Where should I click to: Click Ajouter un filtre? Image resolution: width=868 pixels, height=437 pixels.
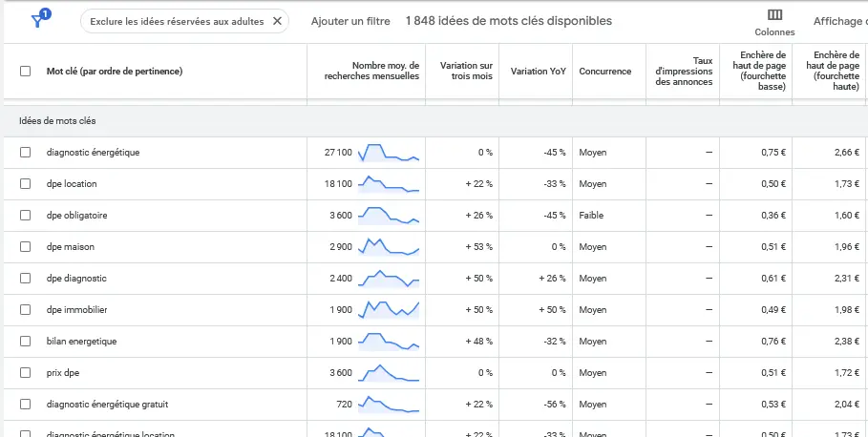pyautogui.click(x=349, y=21)
